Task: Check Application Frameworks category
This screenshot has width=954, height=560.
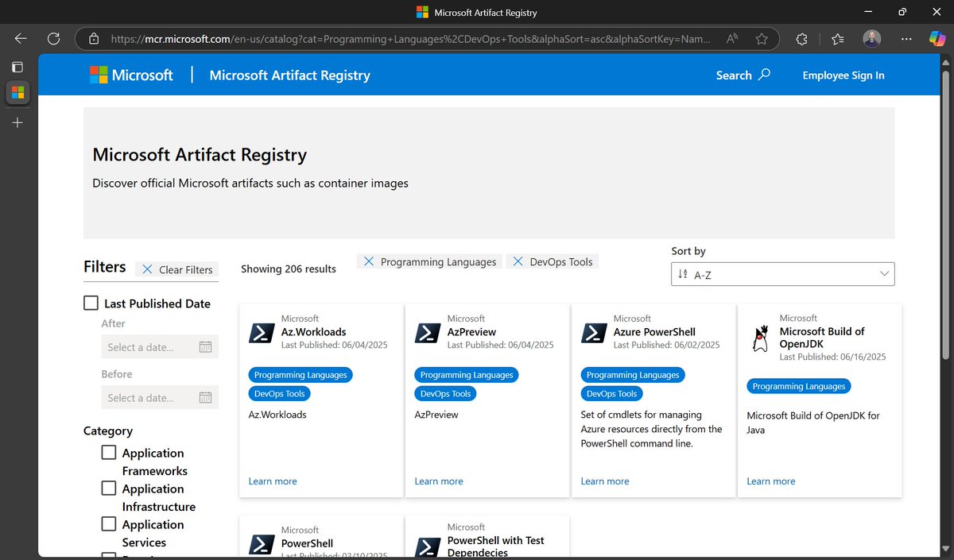Action: [109, 453]
